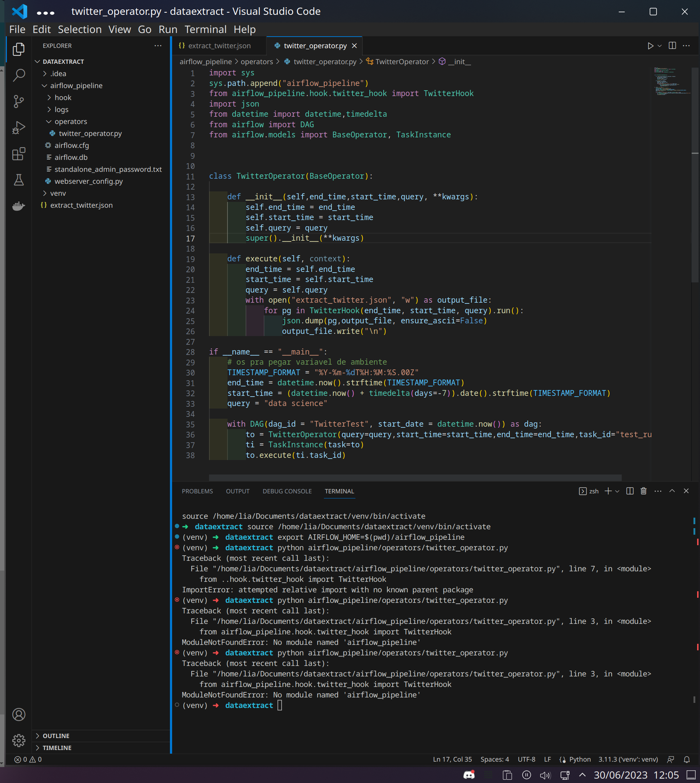700x783 pixels.
Task: Switch to the PROBLEMS panel tab
Action: pos(197,491)
